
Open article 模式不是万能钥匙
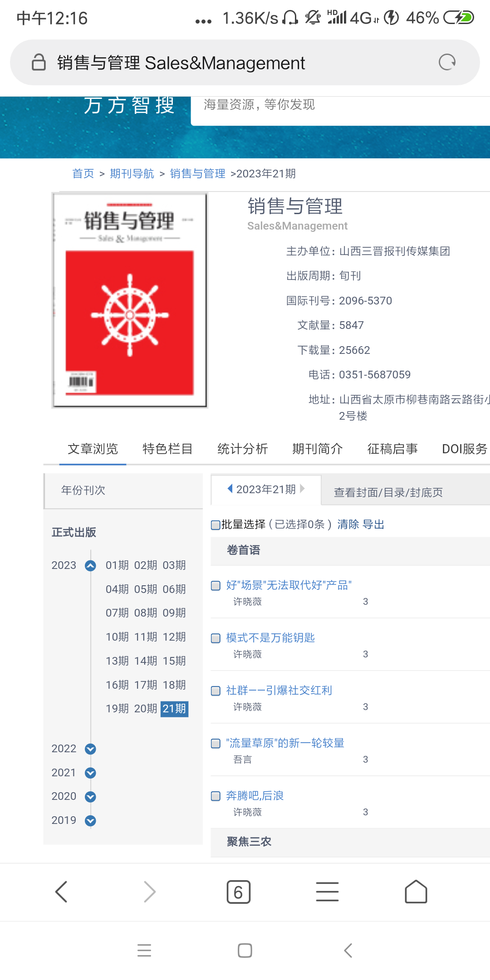270,638
